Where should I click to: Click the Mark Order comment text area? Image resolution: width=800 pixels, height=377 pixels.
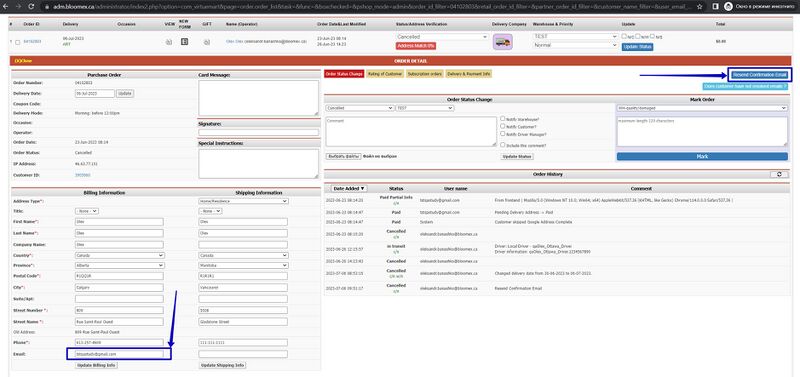(x=702, y=132)
